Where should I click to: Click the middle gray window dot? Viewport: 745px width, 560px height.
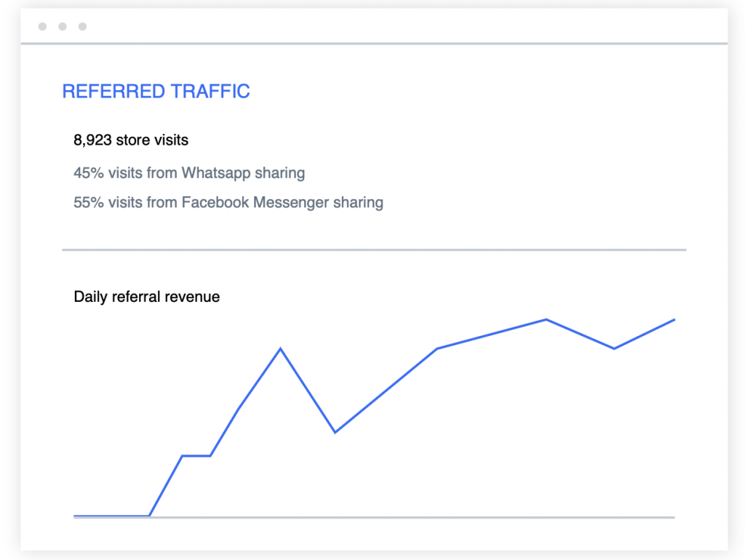pyautogui.click(x=63, y=27)
